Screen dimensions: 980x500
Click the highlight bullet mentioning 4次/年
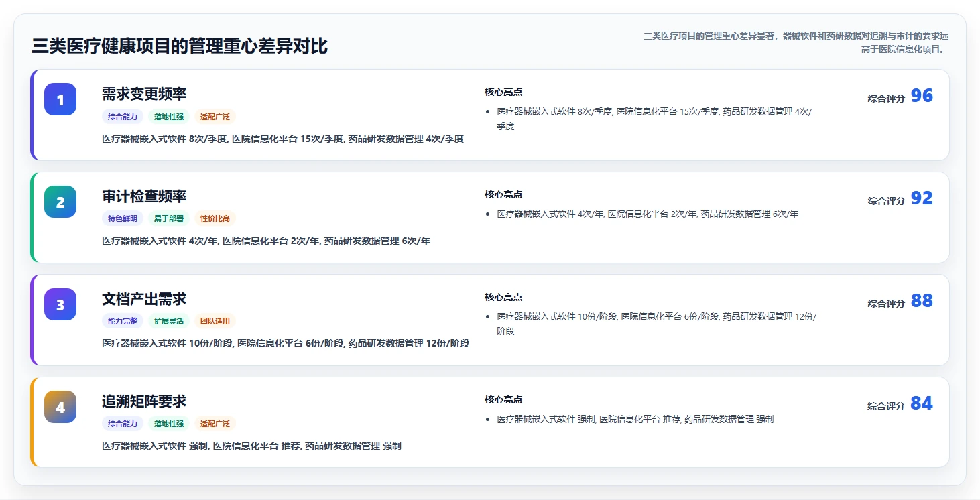(x=648, y=214)
